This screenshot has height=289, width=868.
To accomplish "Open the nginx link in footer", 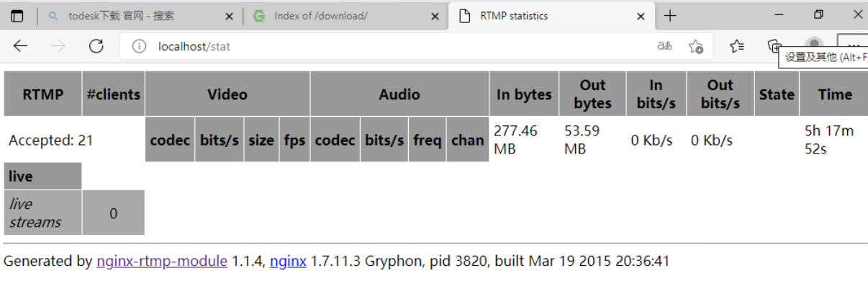I will pyautogui.click(x=288, y=261).
